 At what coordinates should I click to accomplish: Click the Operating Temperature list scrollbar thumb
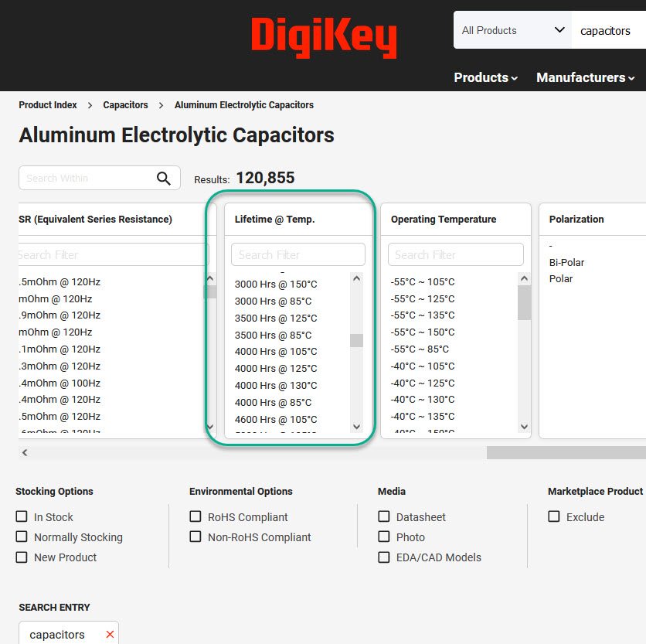[x=524, y=302]
